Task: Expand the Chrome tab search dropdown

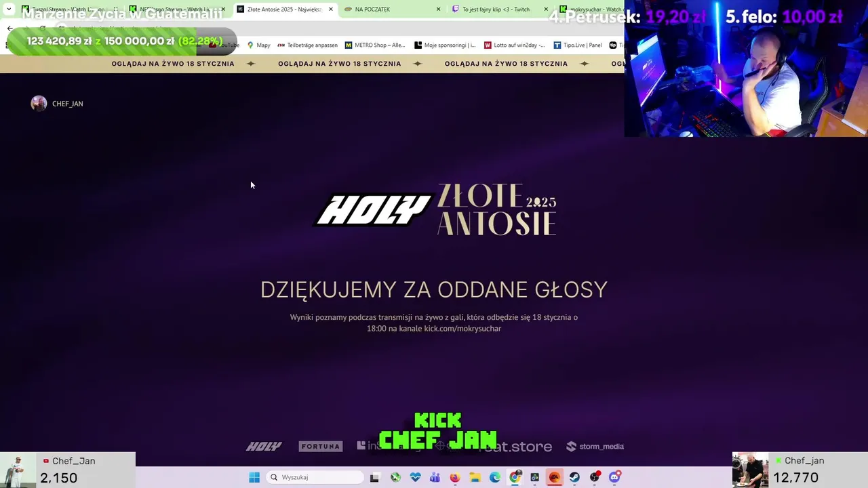Action: (9, 9)
